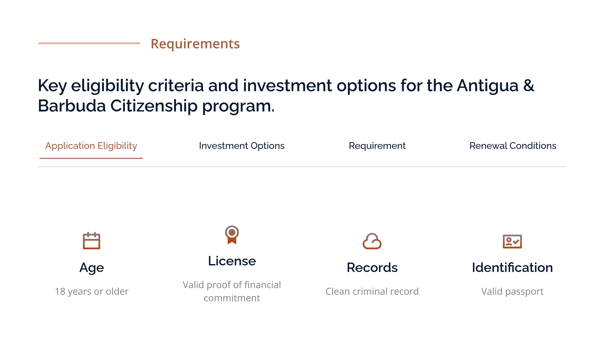Click the decorative line beside Requirements

click(89, 43)
